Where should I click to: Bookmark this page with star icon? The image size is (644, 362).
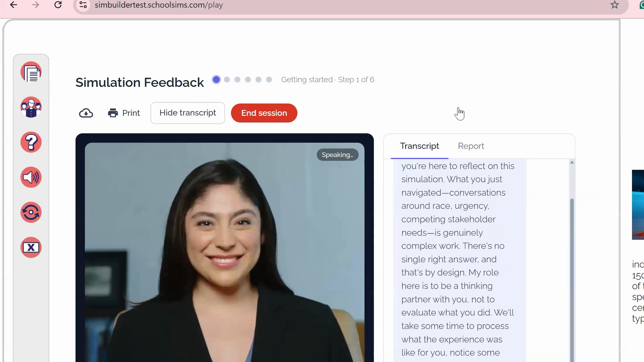(x=615, y=5)
